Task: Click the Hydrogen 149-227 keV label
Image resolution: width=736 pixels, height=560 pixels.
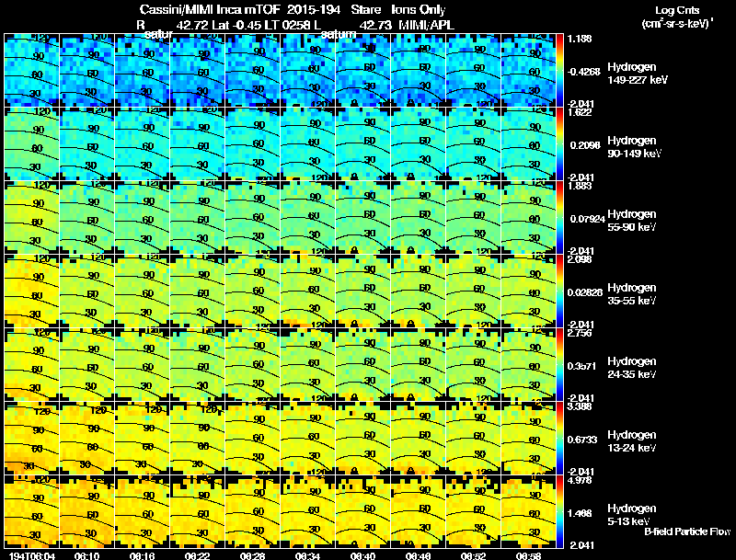Action: point(637,74)
